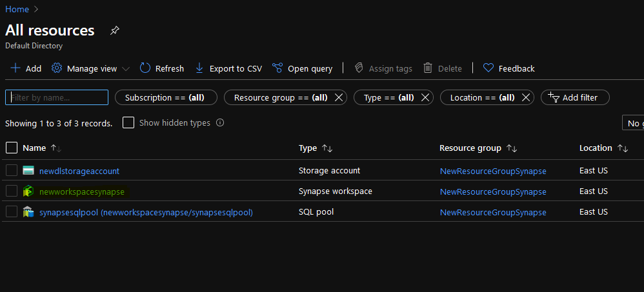Click the Add filter funnel icon
This screenshot has height=292, width=644.
tap(554, 97)
